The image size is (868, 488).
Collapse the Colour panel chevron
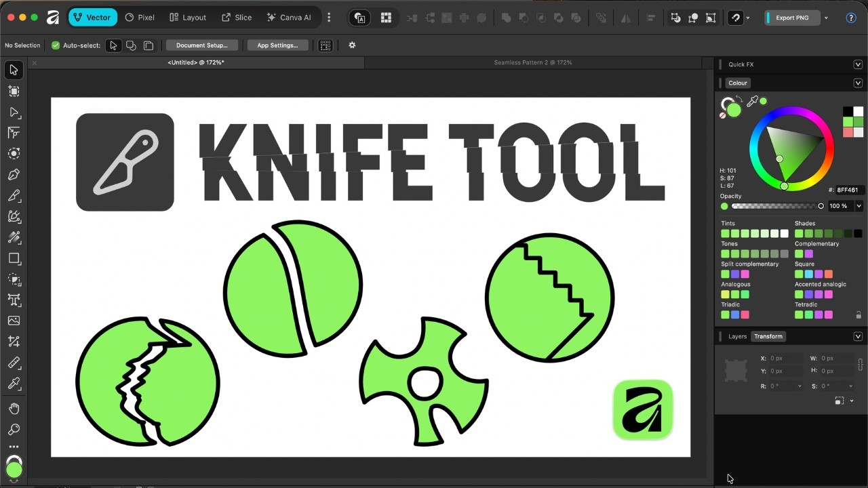pyautogui.click(x=858, y=83)
